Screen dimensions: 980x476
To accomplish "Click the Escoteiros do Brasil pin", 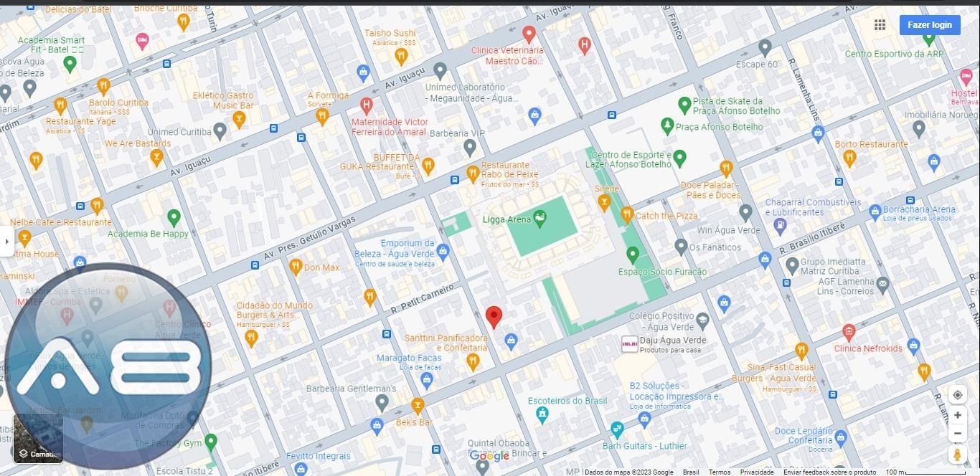I will coord(542,414).
